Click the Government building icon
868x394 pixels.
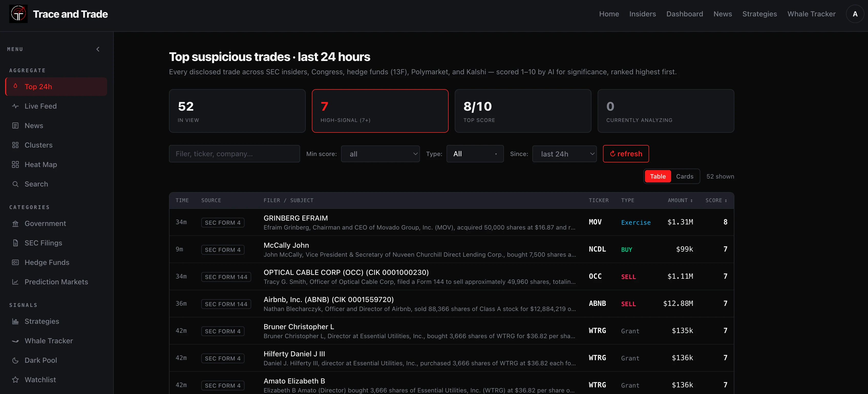(16, 223)
